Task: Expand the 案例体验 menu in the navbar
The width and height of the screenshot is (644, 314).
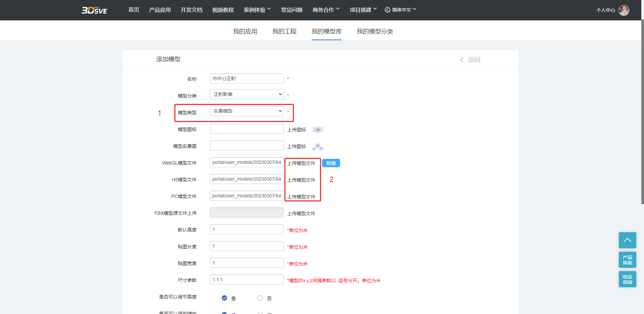Action: [257, 10]
